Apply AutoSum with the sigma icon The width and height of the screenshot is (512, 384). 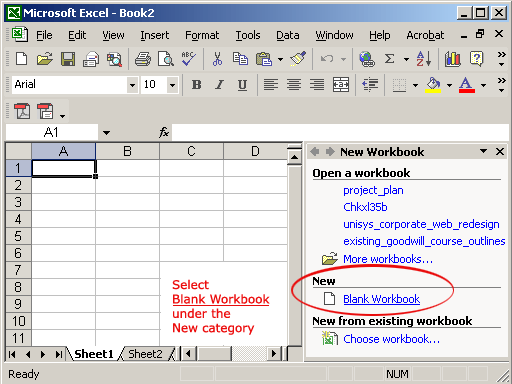coord(389,59)
